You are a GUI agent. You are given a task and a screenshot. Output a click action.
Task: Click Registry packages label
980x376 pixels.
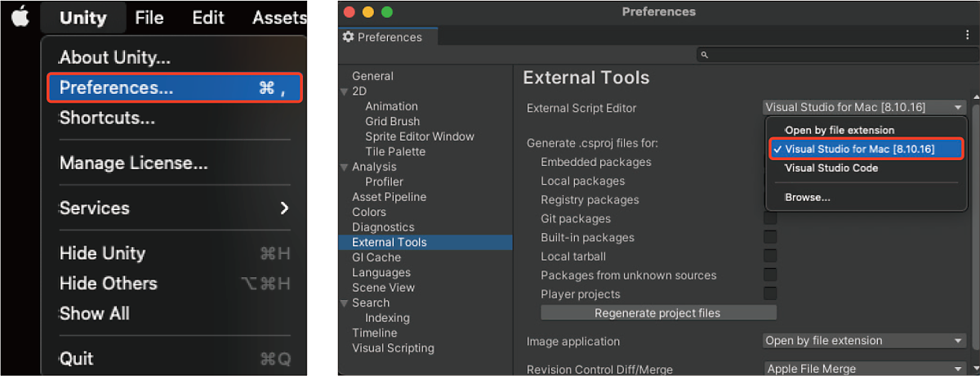590,199
